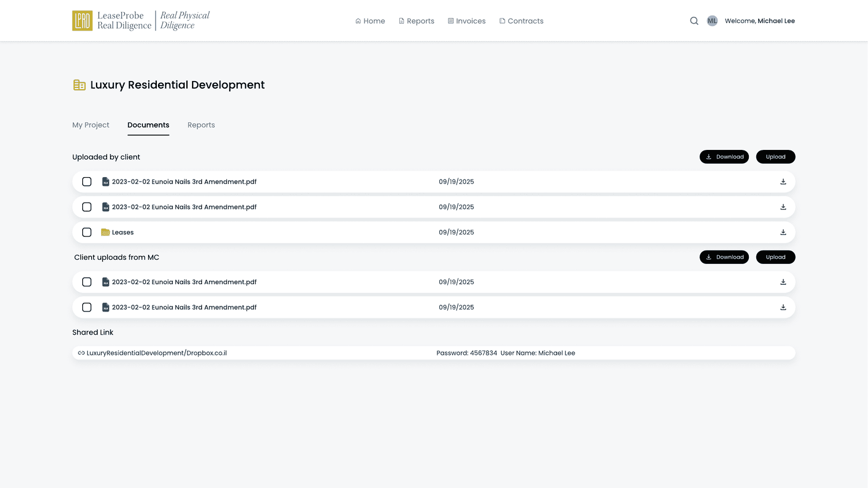
Task: Open the LuxuryResidentialDevelopment Dropbox shared link
Action: click(x=152, y=353)
